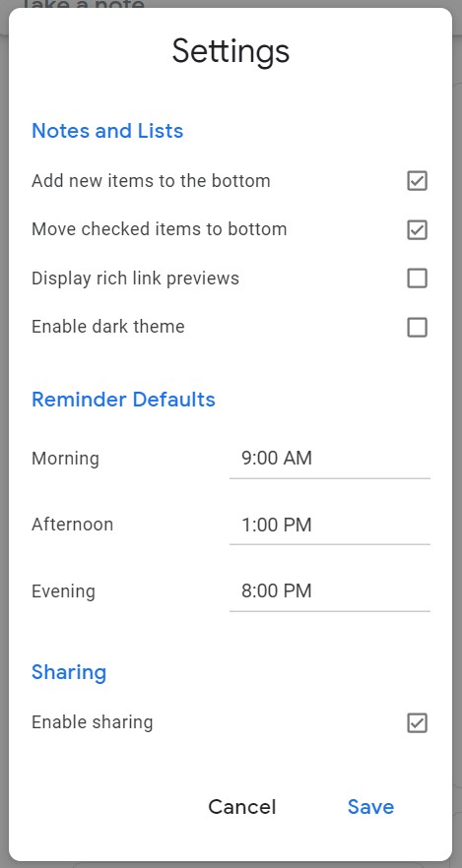Uncheck the Add new items to bottom checkbox
The image size is (462, 868).
(x=417, y=181)
